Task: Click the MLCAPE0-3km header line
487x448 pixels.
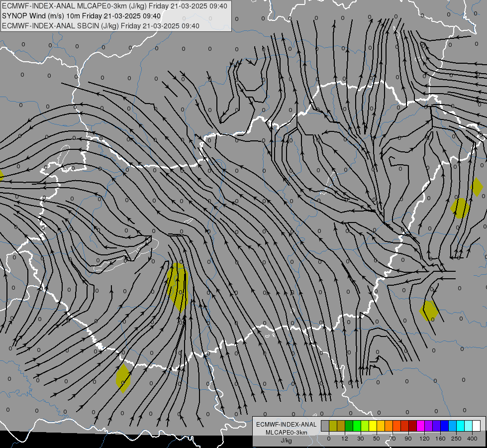Action: point(114,6)
